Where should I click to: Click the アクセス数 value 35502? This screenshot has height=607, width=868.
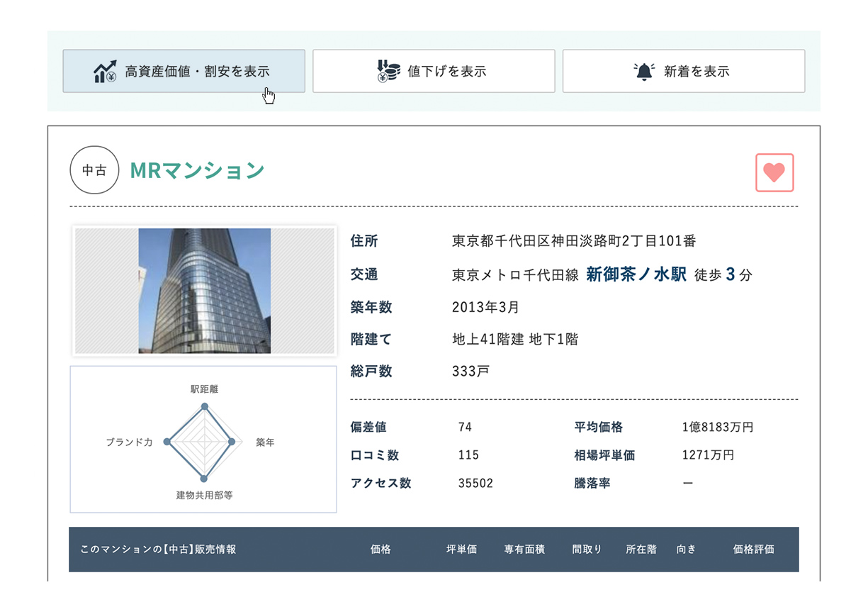click(x=475, y=484)
